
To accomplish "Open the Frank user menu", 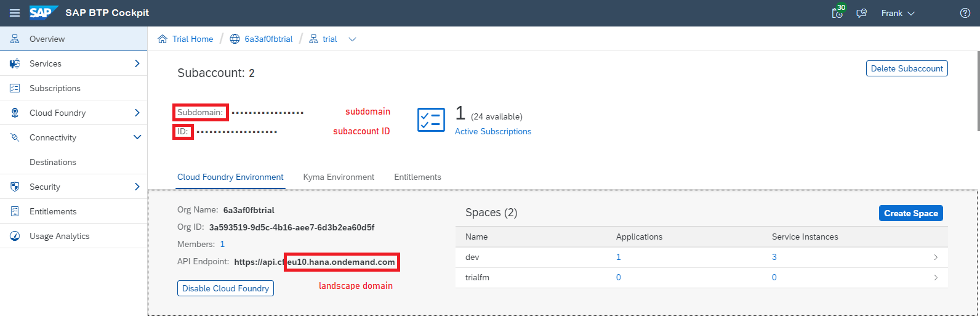I will point(898,13).
